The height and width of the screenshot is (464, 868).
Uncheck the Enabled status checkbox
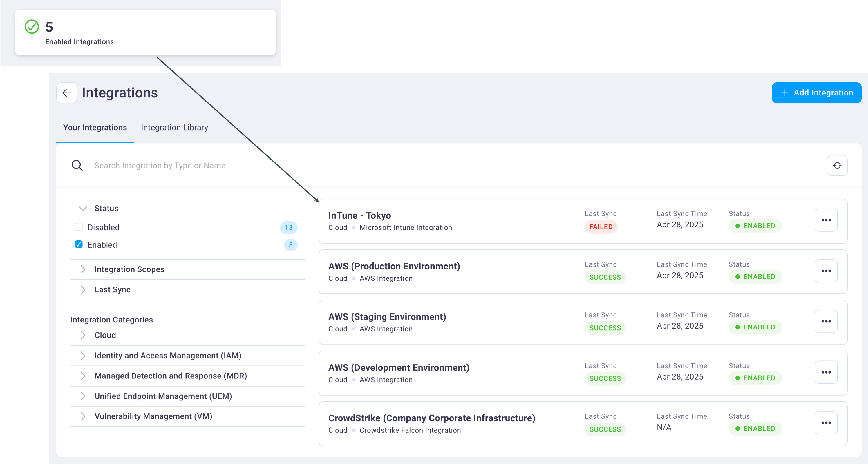[79, 244]
